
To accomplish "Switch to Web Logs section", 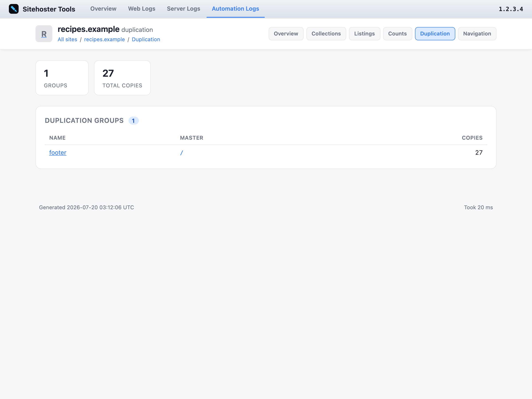I will [142, 9].
